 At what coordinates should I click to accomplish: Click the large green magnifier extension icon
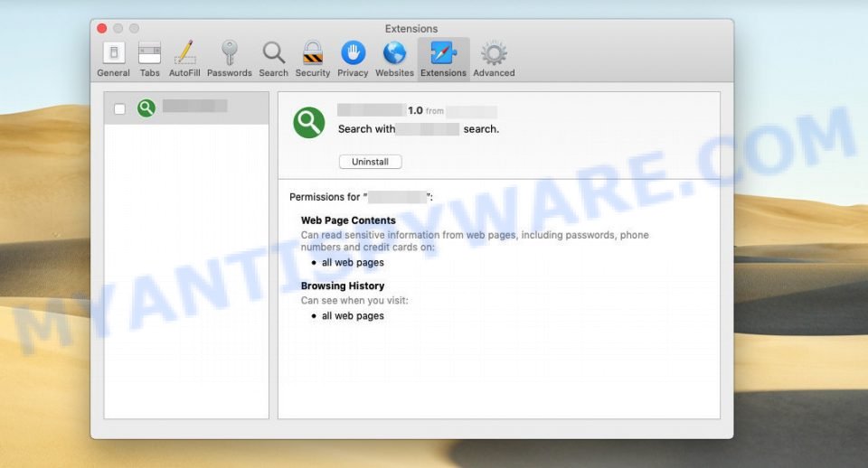click(x=309, y=122)
